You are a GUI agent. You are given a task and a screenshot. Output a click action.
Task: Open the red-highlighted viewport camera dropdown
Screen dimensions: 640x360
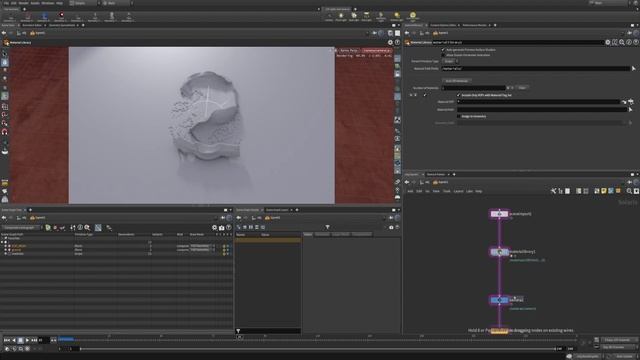click(x=376, y=51)
